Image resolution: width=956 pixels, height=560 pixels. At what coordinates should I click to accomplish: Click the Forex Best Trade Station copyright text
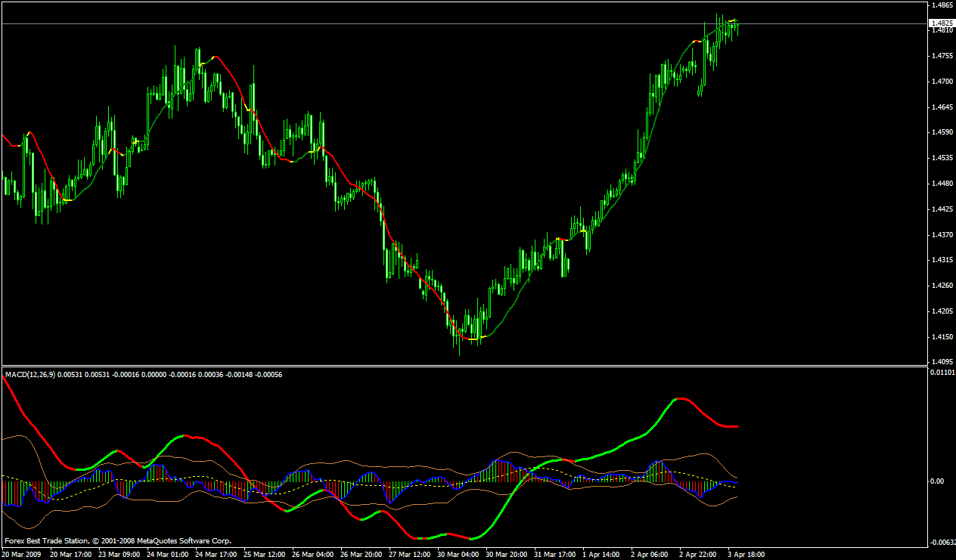[x=118, y=541]
